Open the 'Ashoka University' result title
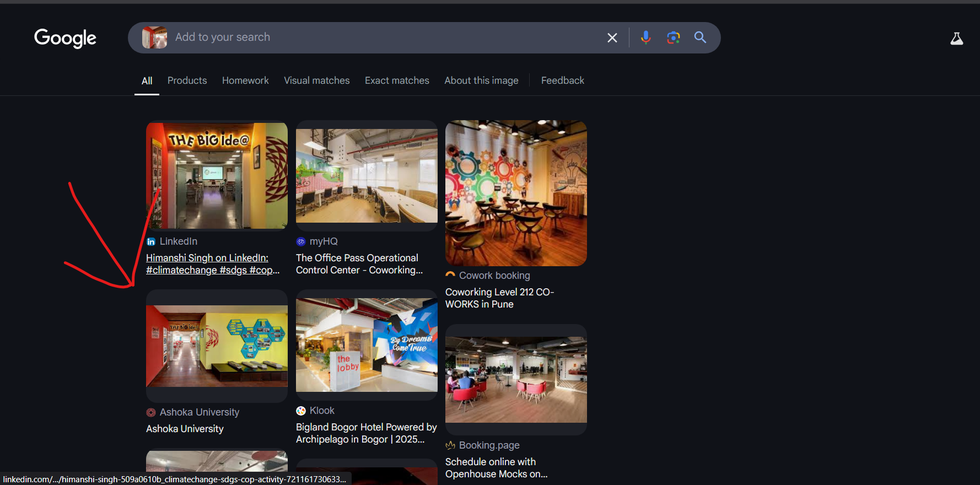 coord(185,429)
